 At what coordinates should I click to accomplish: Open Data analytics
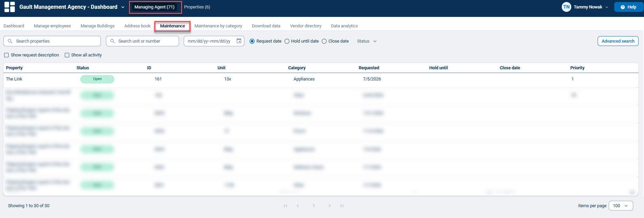click(344, 26)
